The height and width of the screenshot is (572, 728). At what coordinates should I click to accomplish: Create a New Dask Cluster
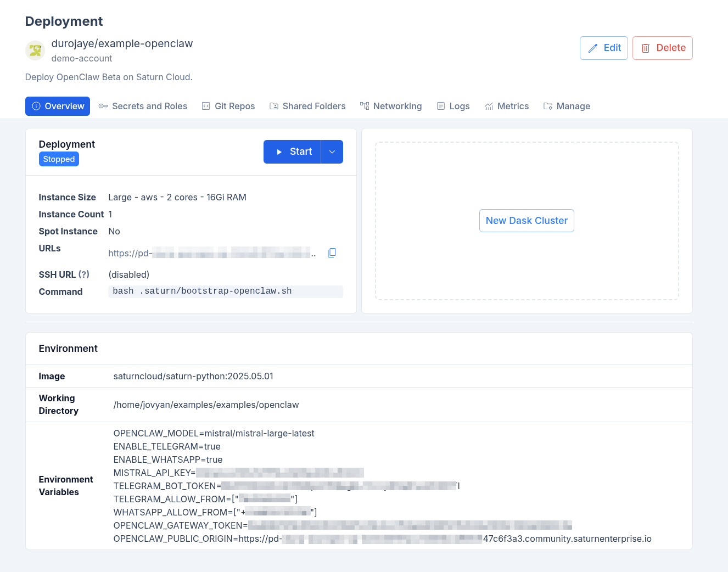click(x=527, y=221)
